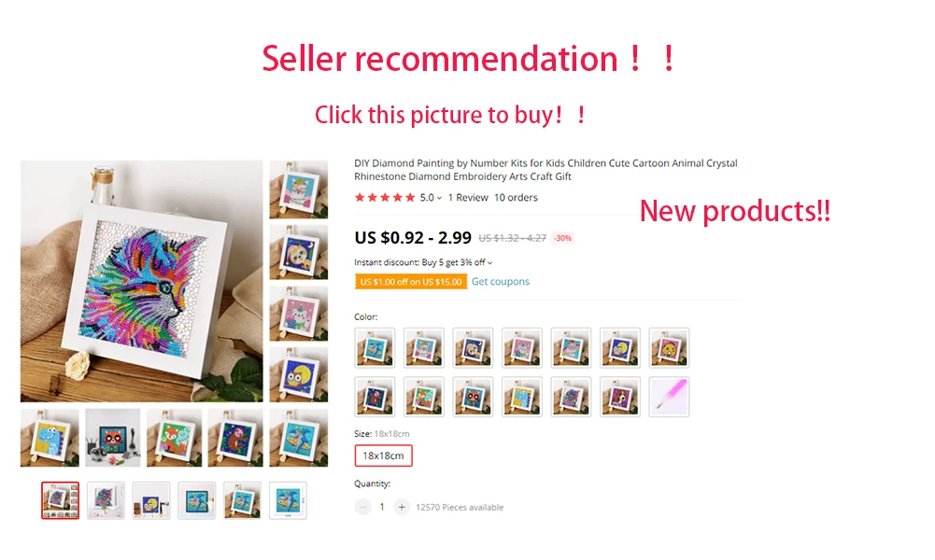Choose the yellow emoji face color swatch

pos(669,347)
